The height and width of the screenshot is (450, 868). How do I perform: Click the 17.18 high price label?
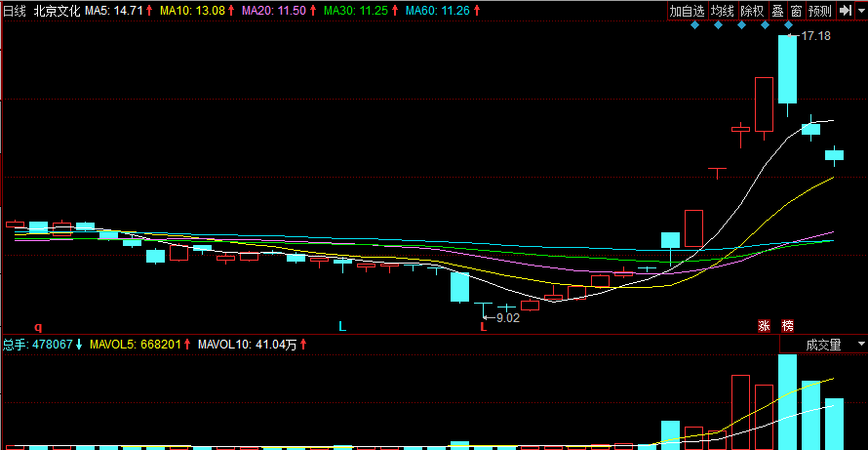816,36
